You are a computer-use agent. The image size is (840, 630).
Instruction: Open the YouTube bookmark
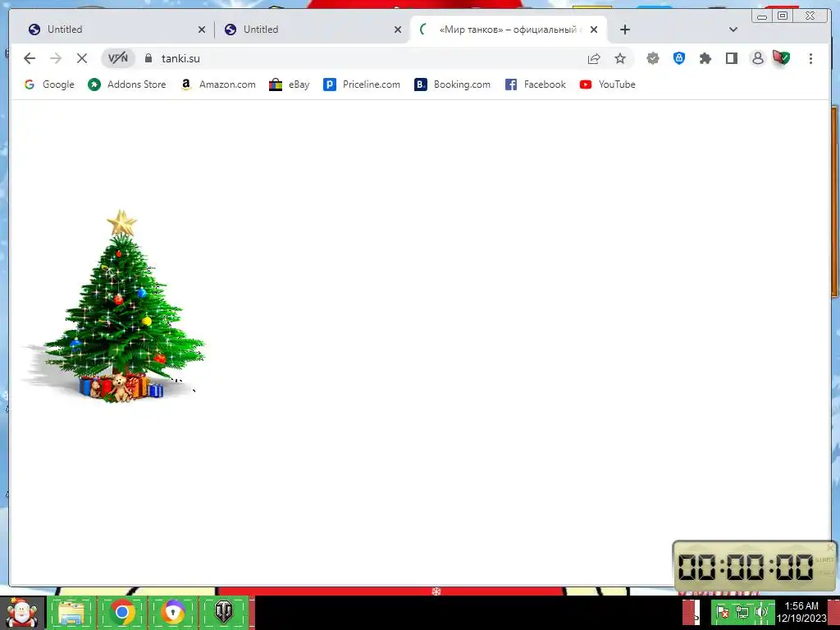pos(608,84)
